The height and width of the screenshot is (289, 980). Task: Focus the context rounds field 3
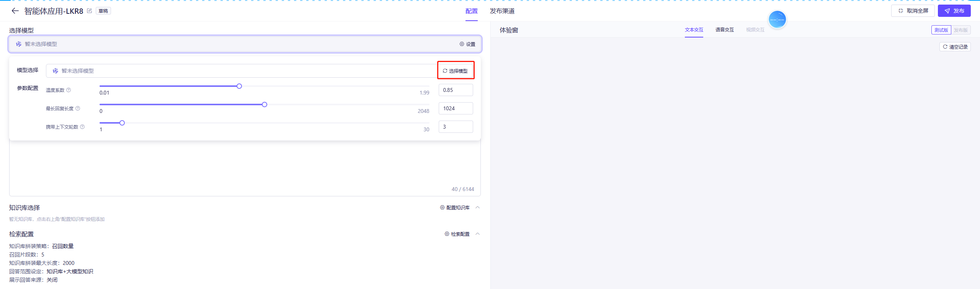coord(456,127)
